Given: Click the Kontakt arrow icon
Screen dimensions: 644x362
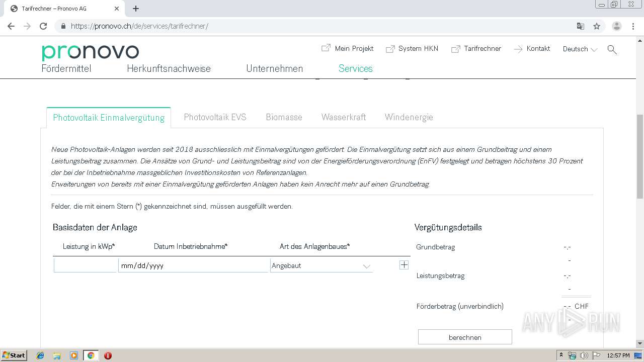Looking at the screenshot, I should tap(518, 49).
